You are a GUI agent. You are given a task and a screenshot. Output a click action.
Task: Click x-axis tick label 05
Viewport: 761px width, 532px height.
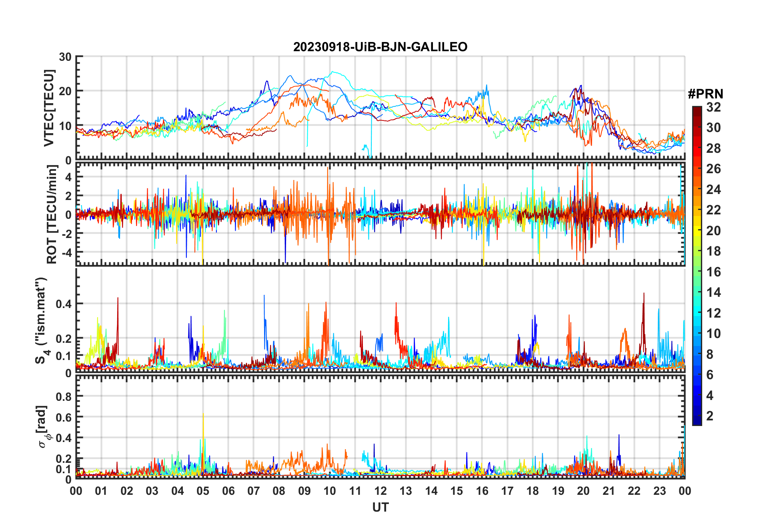coord(203,490)
